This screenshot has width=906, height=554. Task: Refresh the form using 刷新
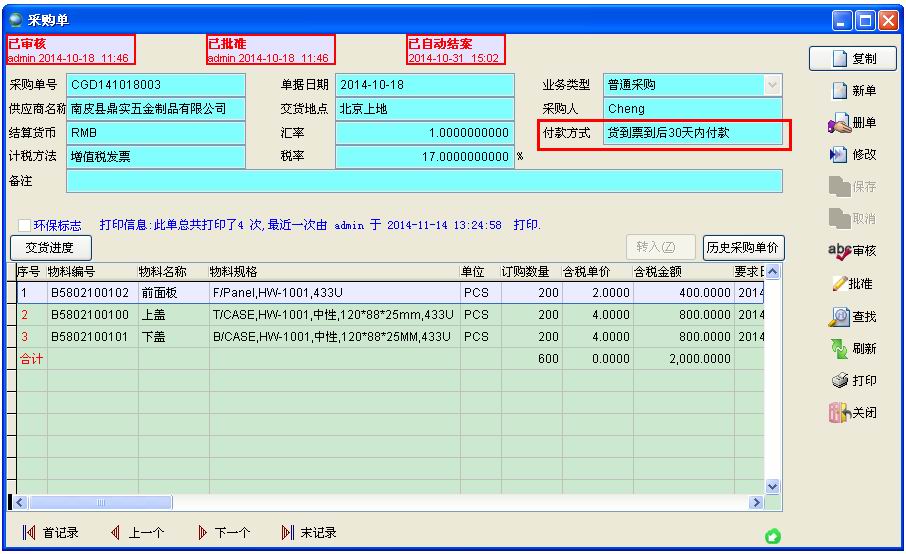pyautogui.click(x=852, y=348)
